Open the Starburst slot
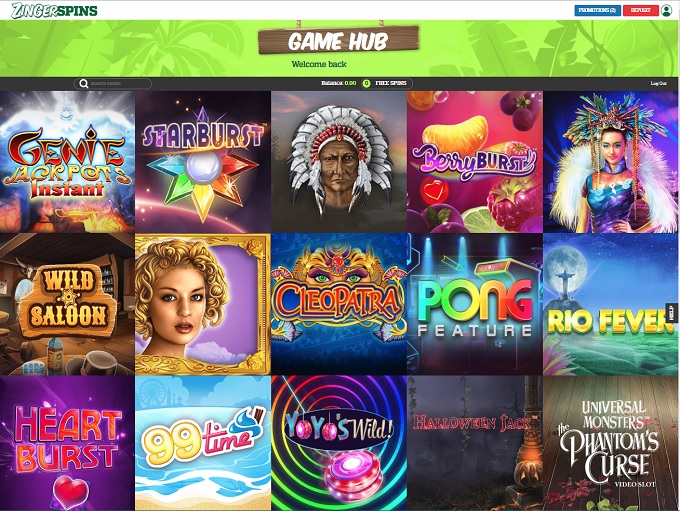The image size is (680, 511). 203,162
